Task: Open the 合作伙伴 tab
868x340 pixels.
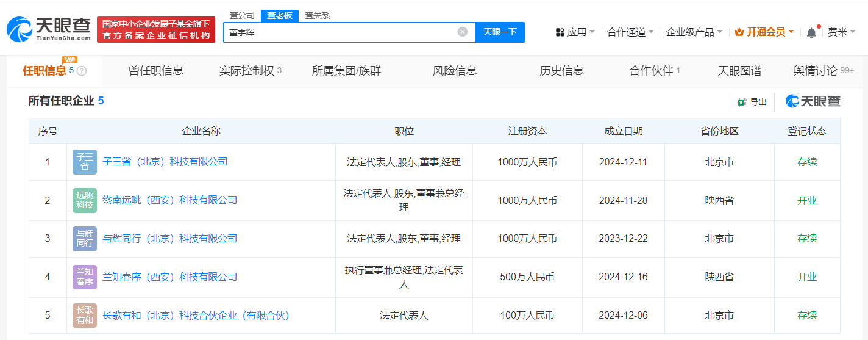Action: tap(655, 71)
